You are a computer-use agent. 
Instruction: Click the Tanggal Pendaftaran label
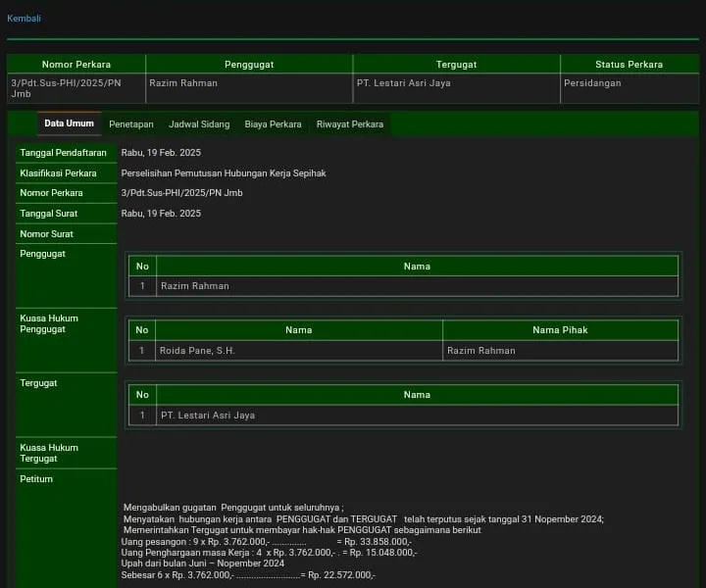click(63, 153)
